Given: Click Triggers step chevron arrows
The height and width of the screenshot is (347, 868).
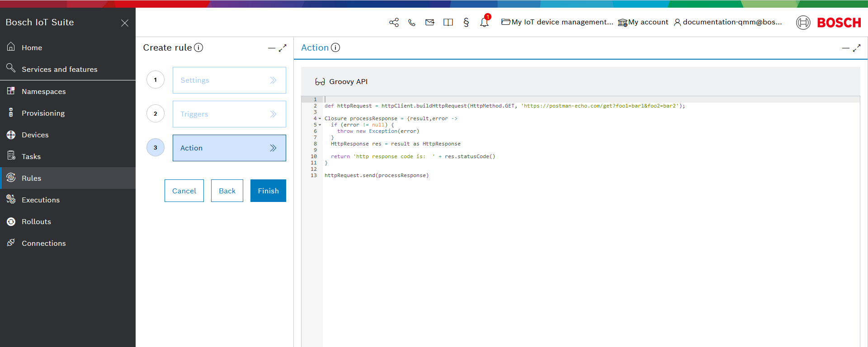Looking at the screenshot, I should click(x=273, y=114).
